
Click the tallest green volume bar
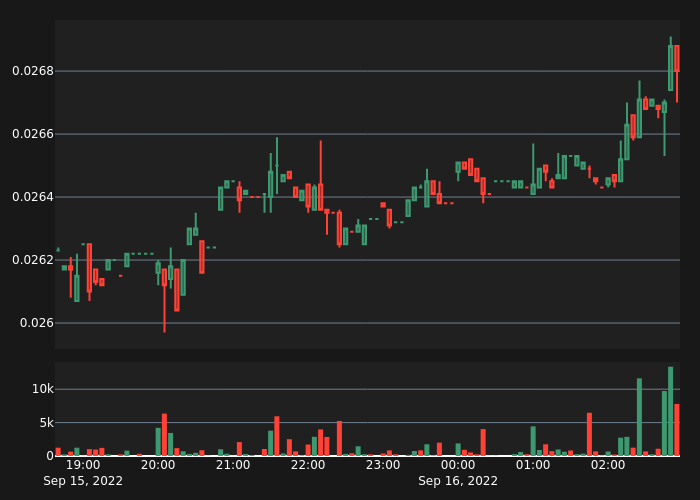click(x=671, y=411)
